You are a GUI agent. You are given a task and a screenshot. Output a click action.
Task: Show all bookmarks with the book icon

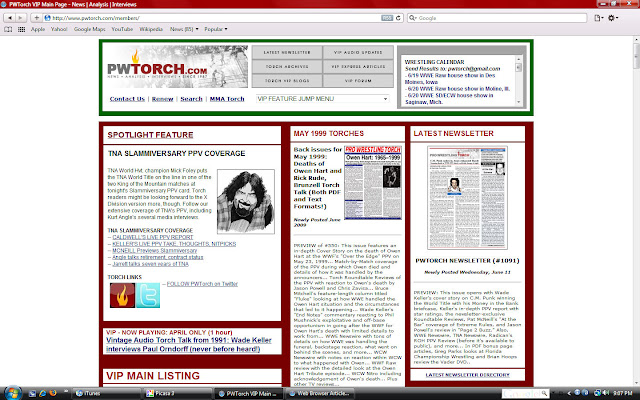[x=8, y=29]
